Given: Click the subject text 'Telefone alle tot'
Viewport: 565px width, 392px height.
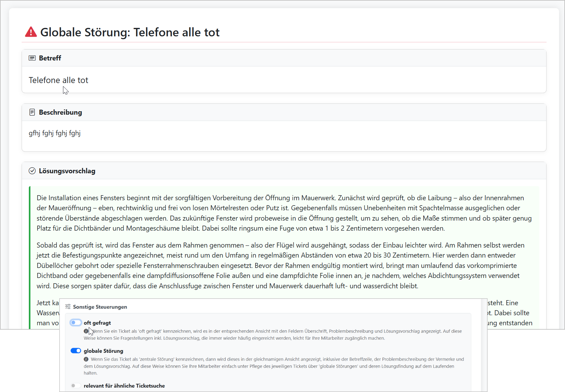Looking at the screenshot, I should (x=58, y=80).
